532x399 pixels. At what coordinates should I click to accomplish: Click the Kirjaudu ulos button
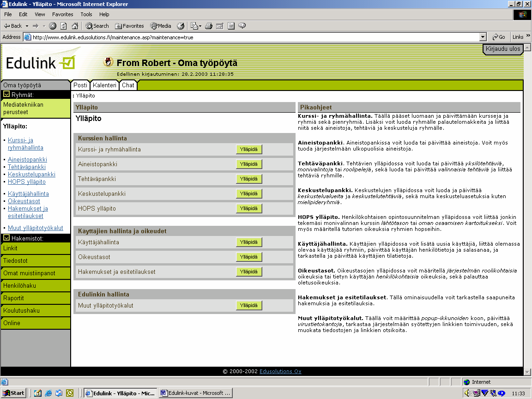pyautogui.click(x=503, y=49)
